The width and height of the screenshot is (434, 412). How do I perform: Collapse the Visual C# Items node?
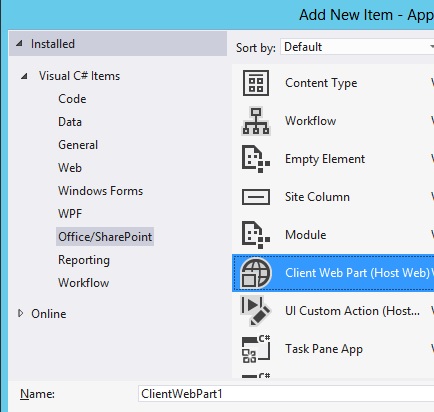(24, 76)
